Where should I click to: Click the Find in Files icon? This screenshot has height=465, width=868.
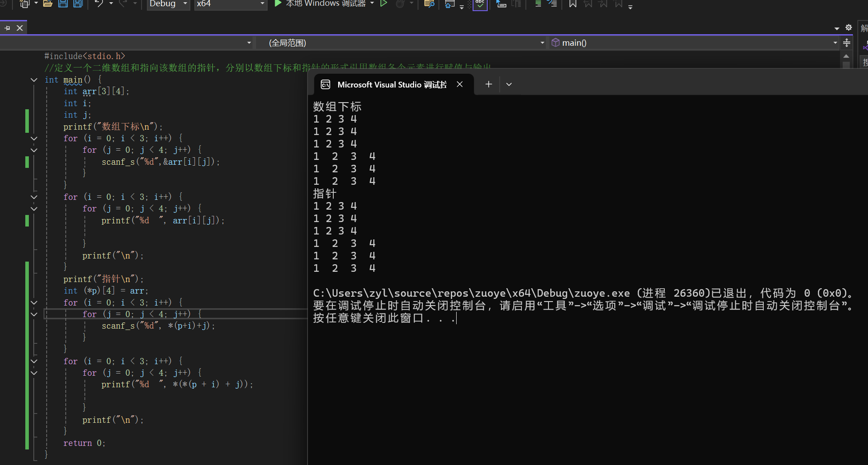click(x=429, y=4)
